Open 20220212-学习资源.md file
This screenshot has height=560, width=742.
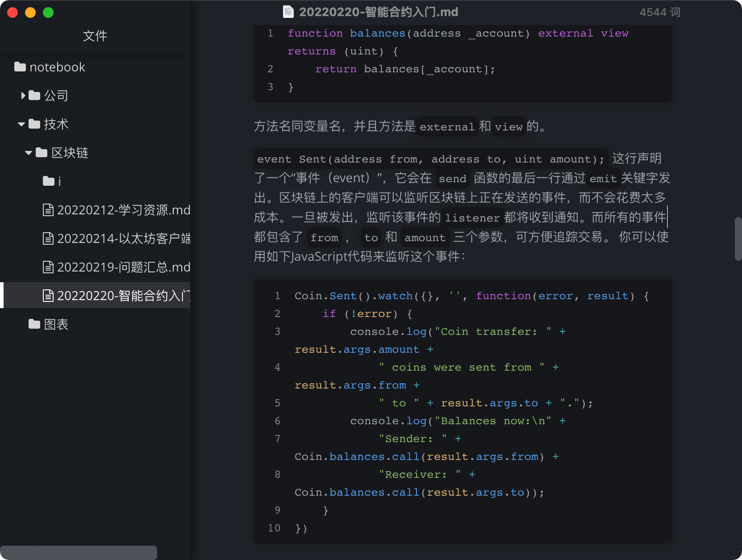coord(124,209)
